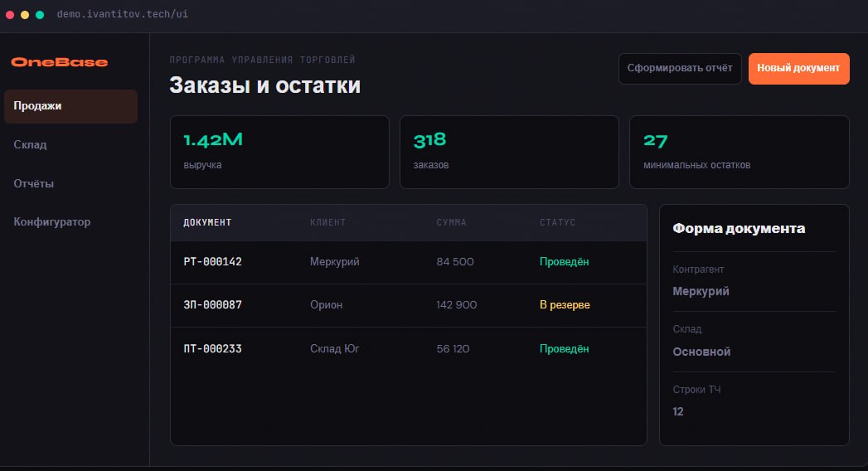Click the Контрагент field value Меркурий
868x471 pixels.
701,291
